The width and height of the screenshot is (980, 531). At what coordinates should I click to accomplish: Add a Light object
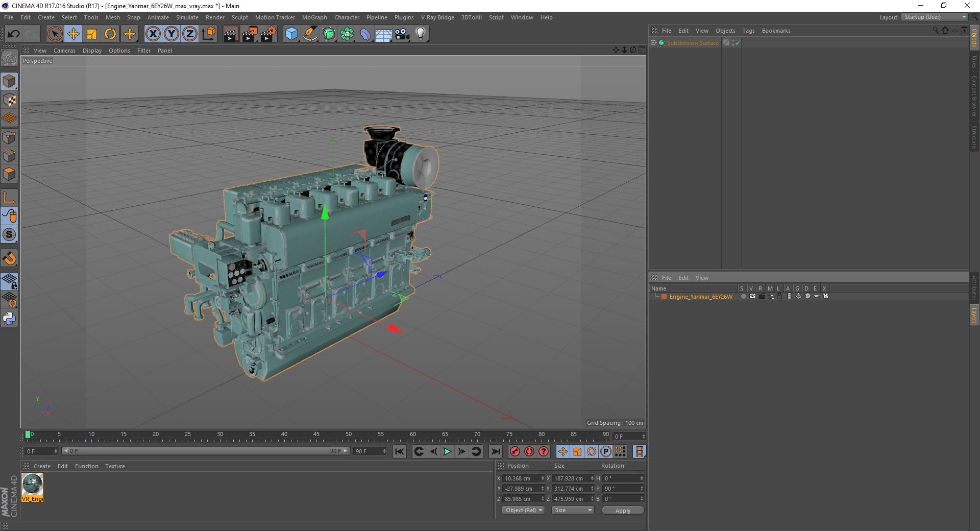[x=421, y=34]
